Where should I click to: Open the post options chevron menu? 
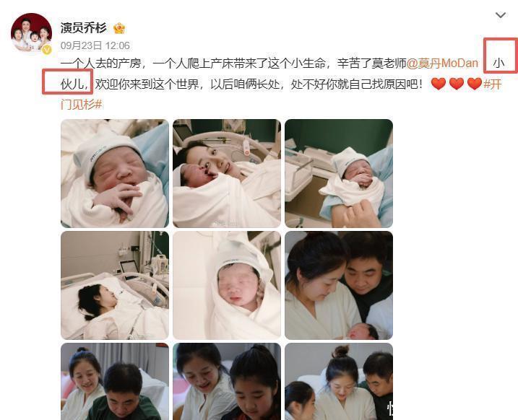coord(501,15)
